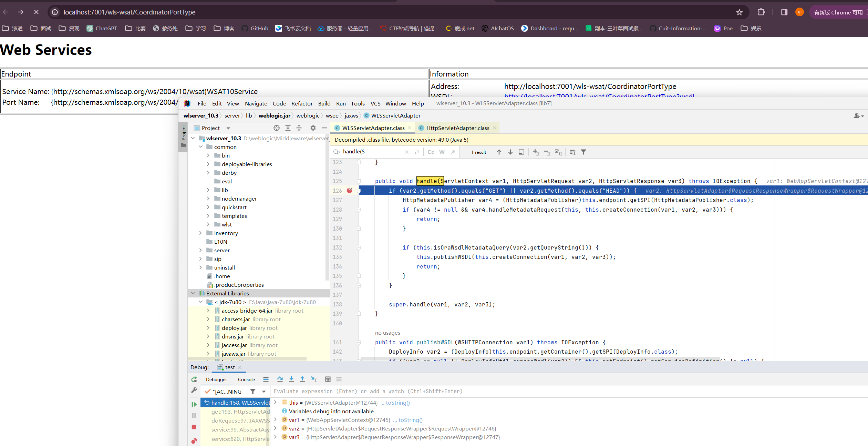This screenshot has height=446, width=868.
Task: Switch to Console debug tab
Action: coord(246,379)
